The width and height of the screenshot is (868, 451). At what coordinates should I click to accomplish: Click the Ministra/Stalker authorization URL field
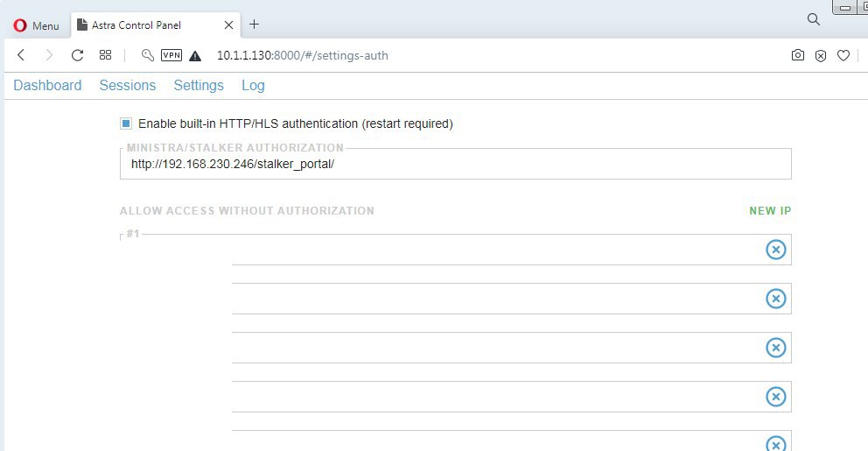(456, 164)
